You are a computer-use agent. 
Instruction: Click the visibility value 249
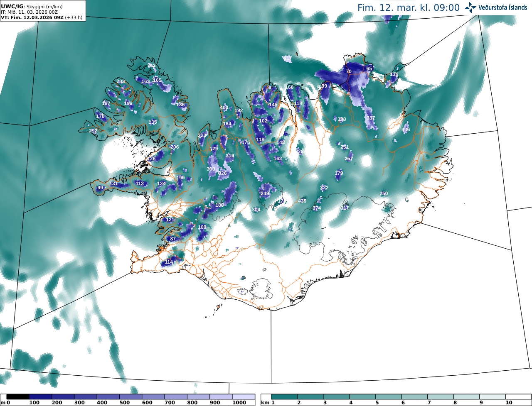click(x=265, y=193)
